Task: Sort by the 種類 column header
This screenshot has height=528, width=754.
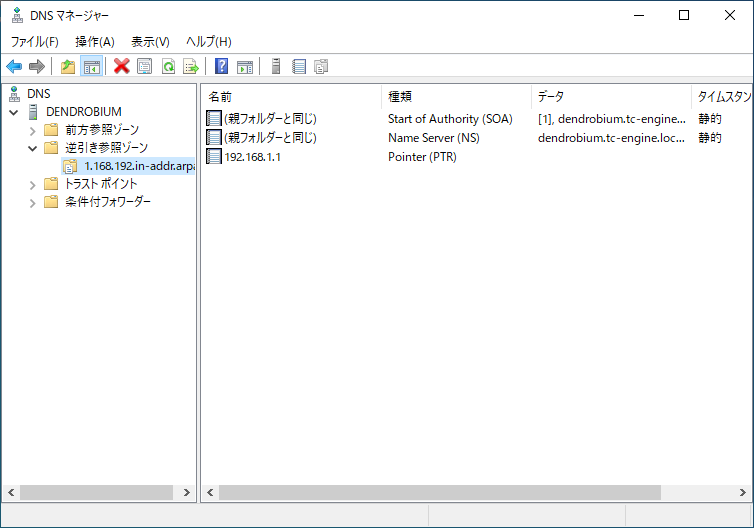Action: (457, 97)
